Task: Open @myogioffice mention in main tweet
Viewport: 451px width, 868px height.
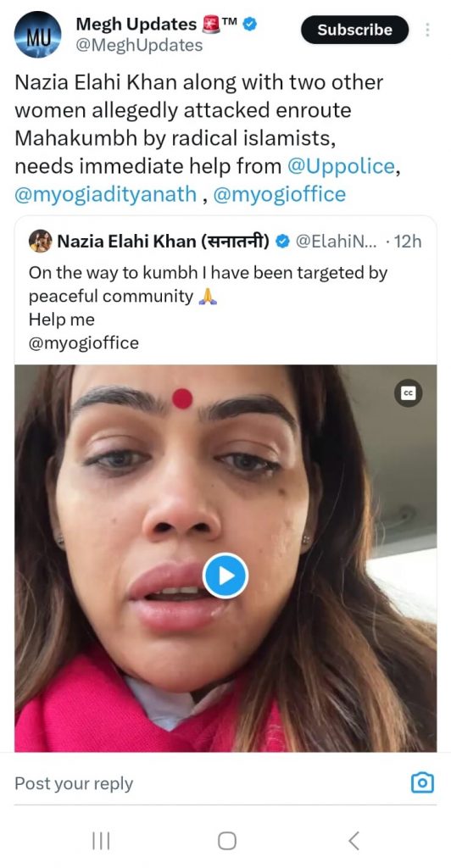Action: [x=280, y=194]
